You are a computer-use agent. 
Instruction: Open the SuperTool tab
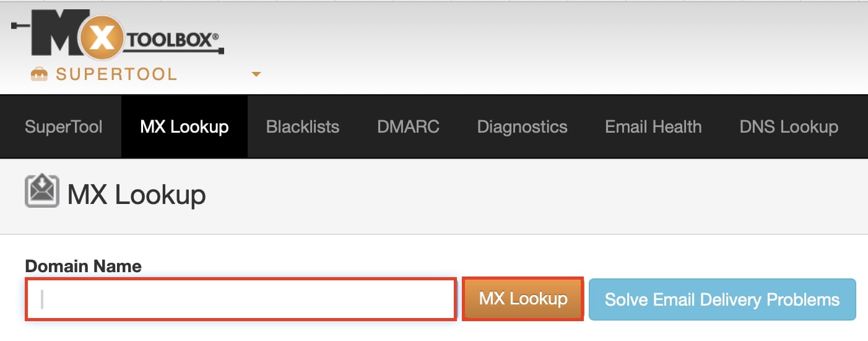coord(63,127)
